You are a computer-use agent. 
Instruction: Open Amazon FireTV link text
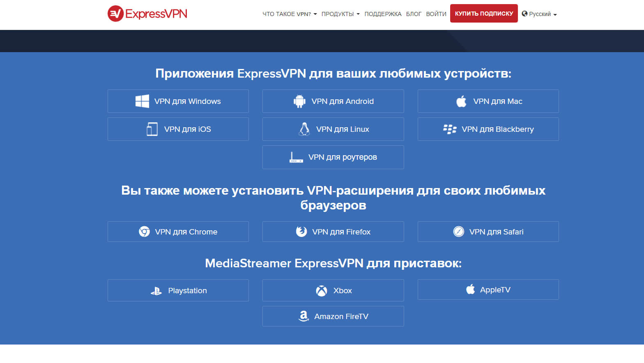[341, 316]
